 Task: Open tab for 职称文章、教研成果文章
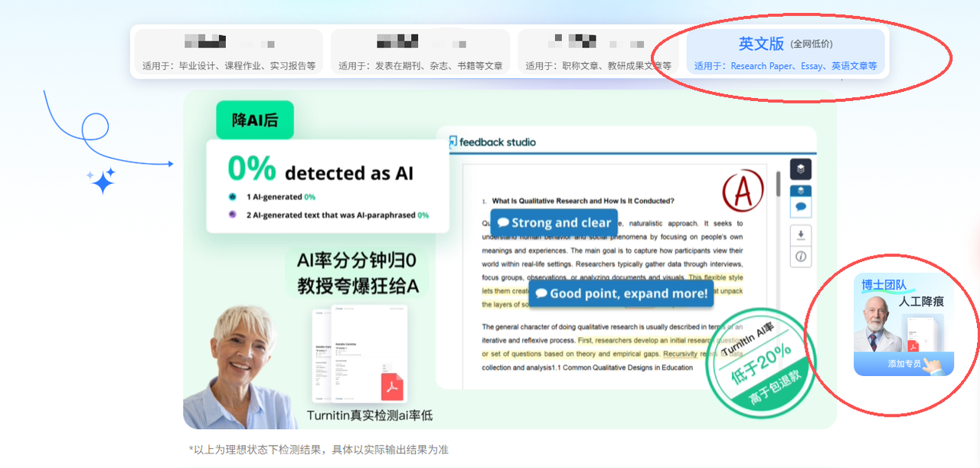tap(598, 52)
